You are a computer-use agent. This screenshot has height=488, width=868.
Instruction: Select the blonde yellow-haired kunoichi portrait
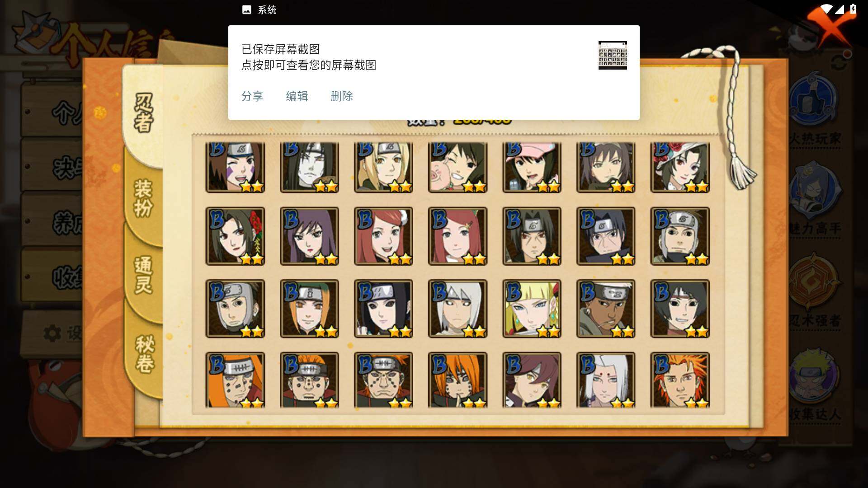point(532,309)
